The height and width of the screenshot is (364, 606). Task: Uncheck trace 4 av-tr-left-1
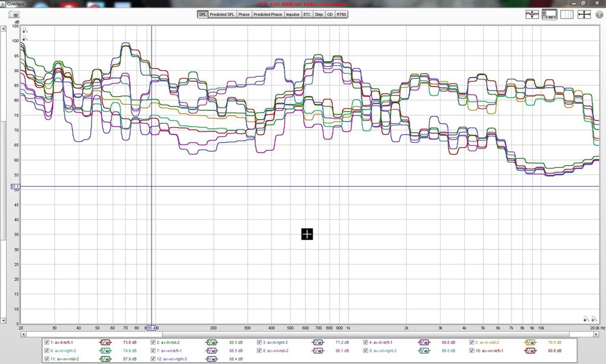365,342
